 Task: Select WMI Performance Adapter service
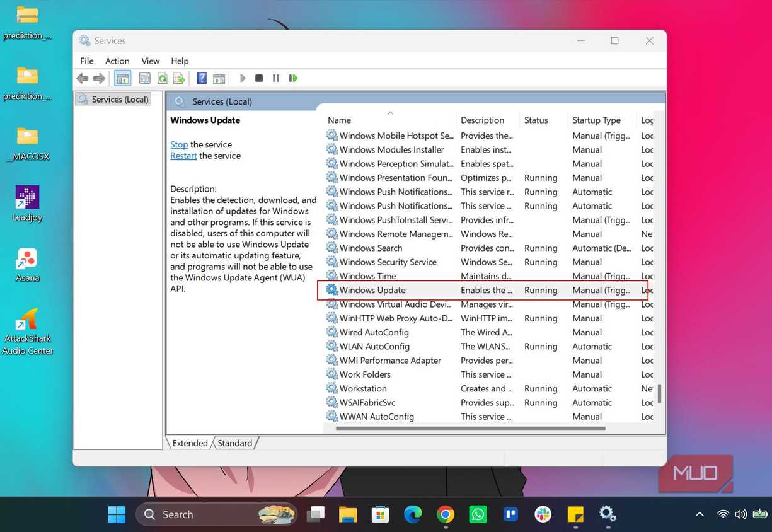pyautogui.click(x=390, y=361)
